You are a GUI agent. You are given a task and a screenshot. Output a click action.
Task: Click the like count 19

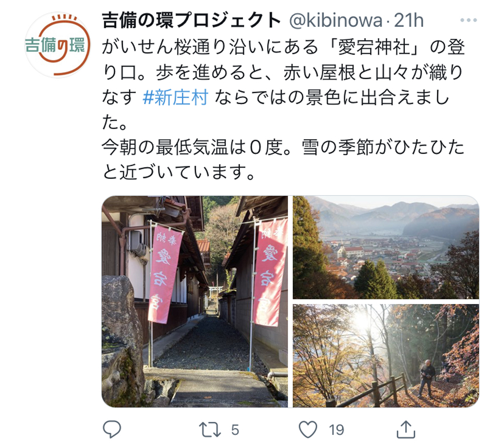(x=336, y=430)
